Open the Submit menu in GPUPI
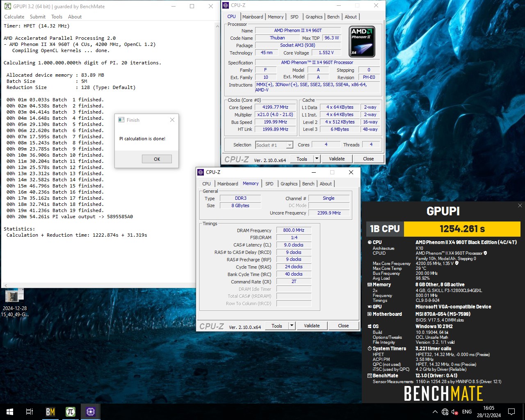Viewport: 525px width, 420px height. click(x=38, y=17)
